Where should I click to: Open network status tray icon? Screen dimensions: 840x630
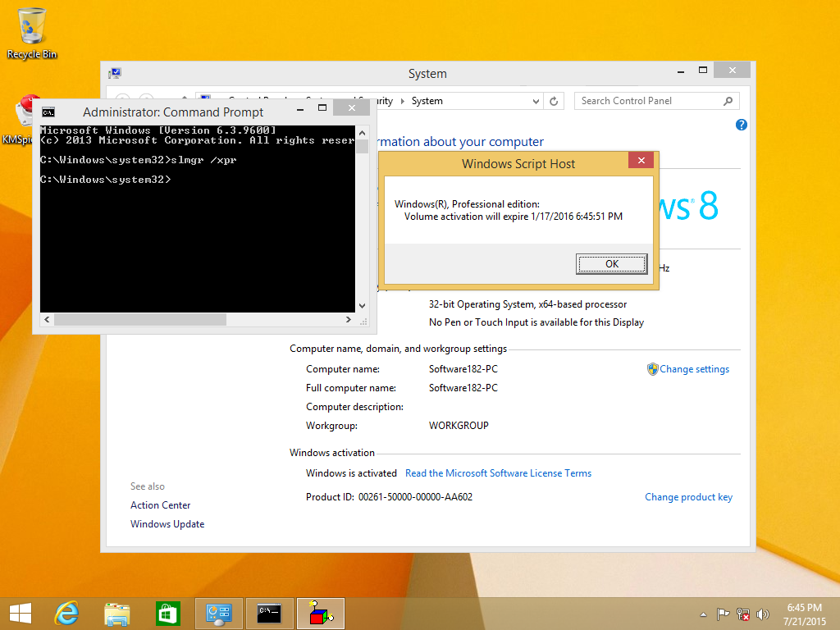pyautogui.click(x=743, y=614)
